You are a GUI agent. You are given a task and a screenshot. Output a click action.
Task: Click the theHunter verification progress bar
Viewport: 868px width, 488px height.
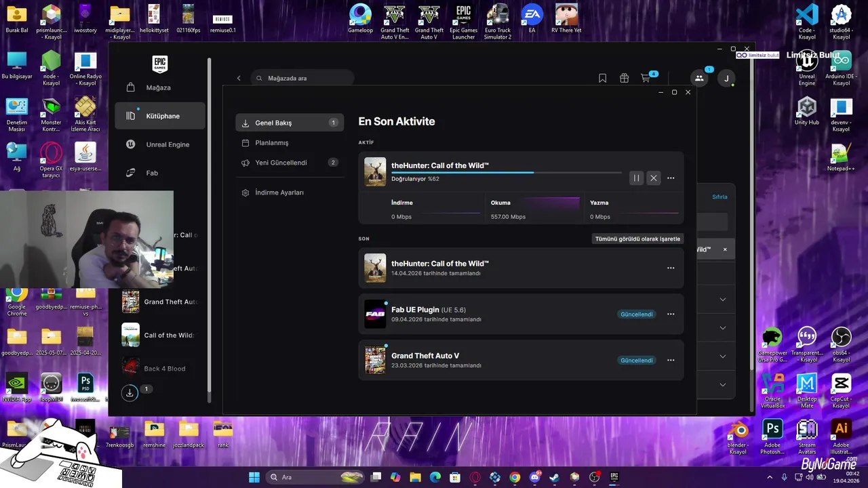506,173
